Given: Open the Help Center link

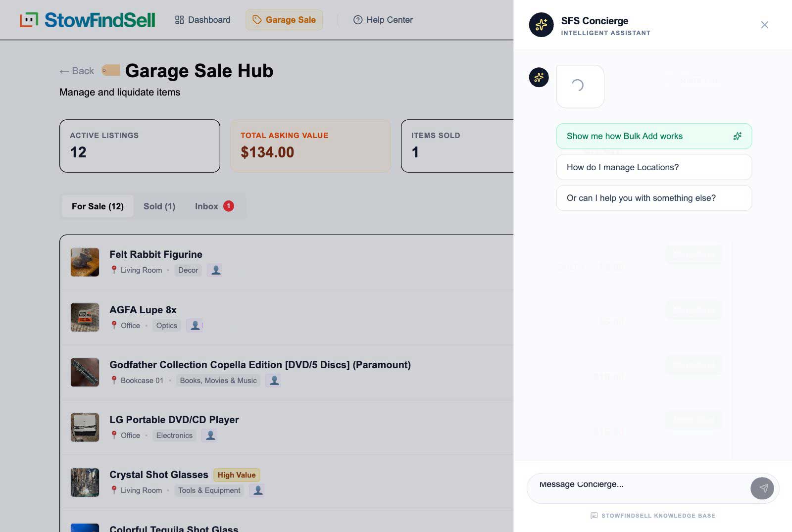Looking at the screenshot, I should (383, 20).
